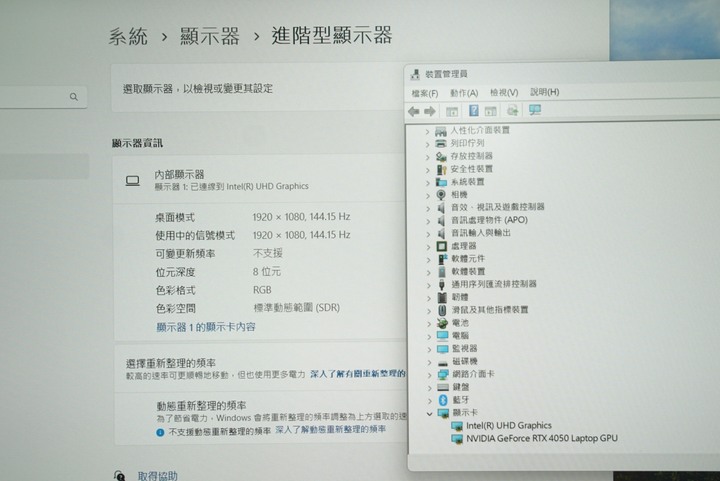Expand the 列印佇列 category
This screenshot has height=481, width=720.
click(x=428, y=145)
